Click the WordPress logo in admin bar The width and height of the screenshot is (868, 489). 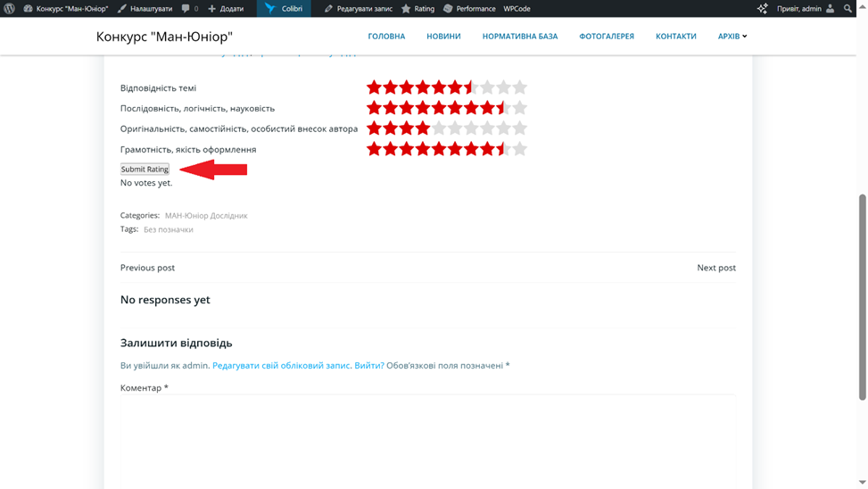point(10,9)
